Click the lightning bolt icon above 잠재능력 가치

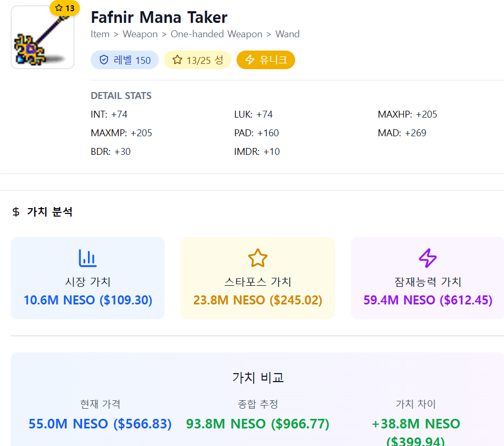(428, 258)
